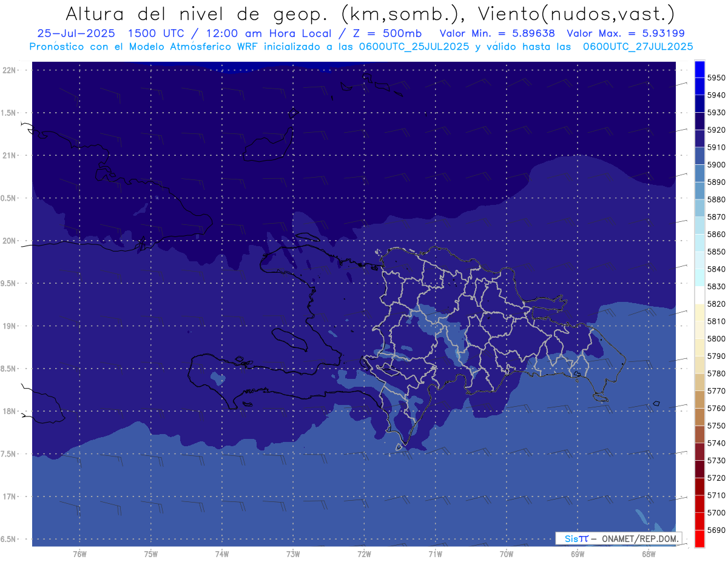This screenshot has height=562, width=728.
Task: Click the '5690' color bar label
Action: (716, 530)
